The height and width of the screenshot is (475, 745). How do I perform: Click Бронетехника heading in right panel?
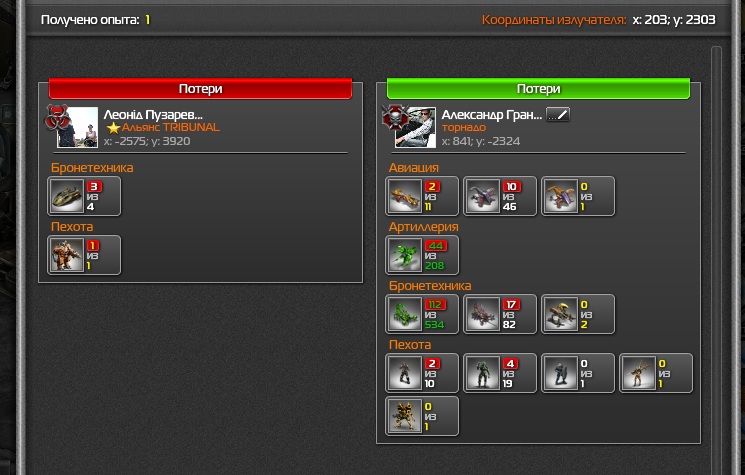pos(430,286)
